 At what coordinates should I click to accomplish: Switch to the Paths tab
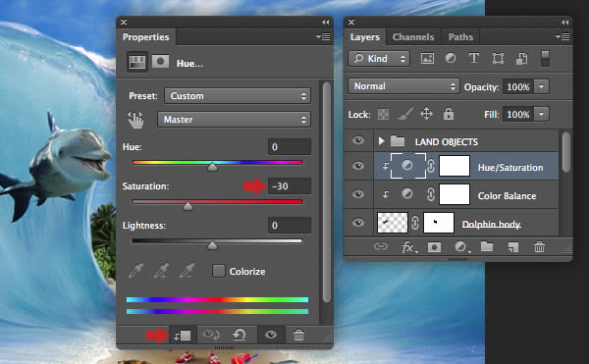[x=460, y=36]
